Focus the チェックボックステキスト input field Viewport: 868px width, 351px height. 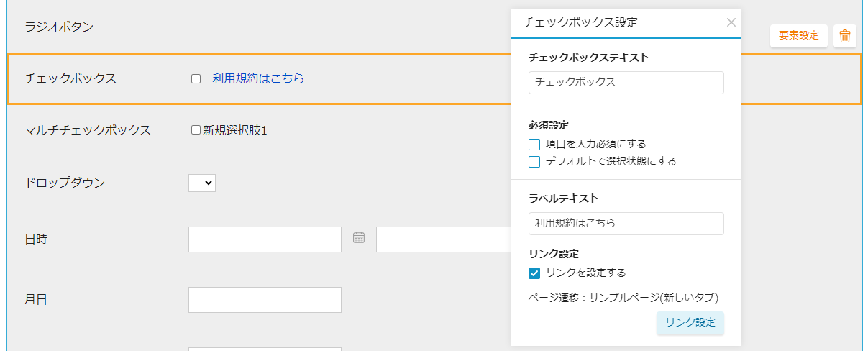point(626,82)
